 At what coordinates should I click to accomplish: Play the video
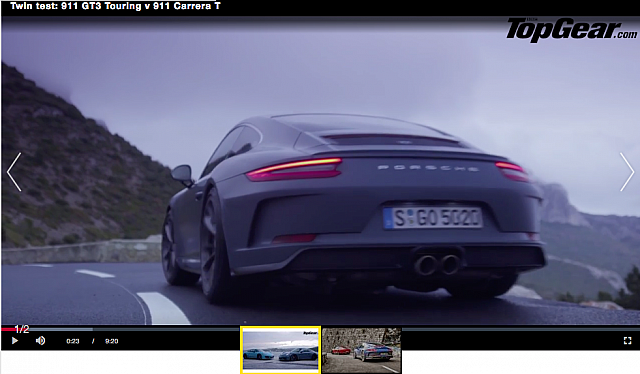coord(15,341)
